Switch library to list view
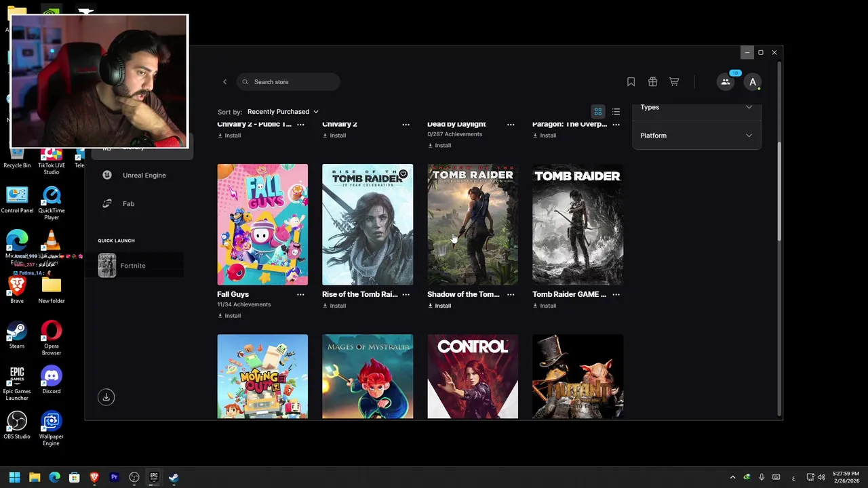 (x=616, y=112)
